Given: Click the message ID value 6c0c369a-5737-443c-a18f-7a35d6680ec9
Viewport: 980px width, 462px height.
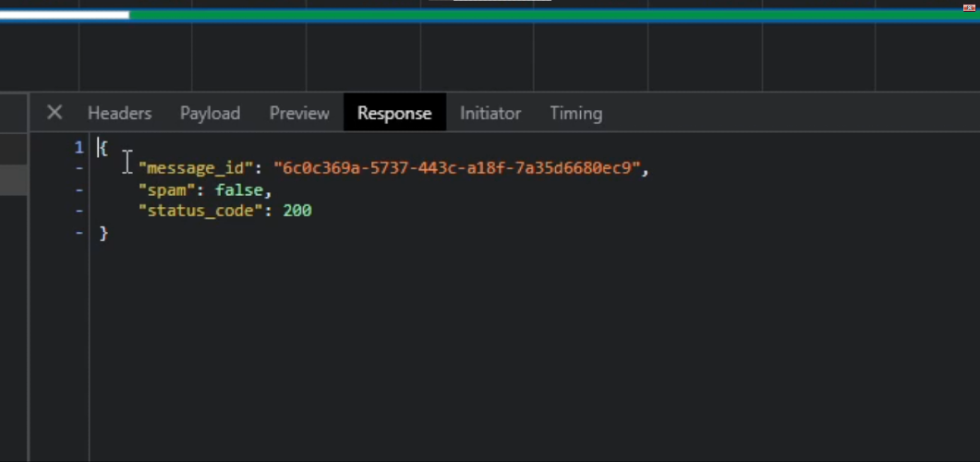Looking at the screenshot, I should tap(457, 168).
